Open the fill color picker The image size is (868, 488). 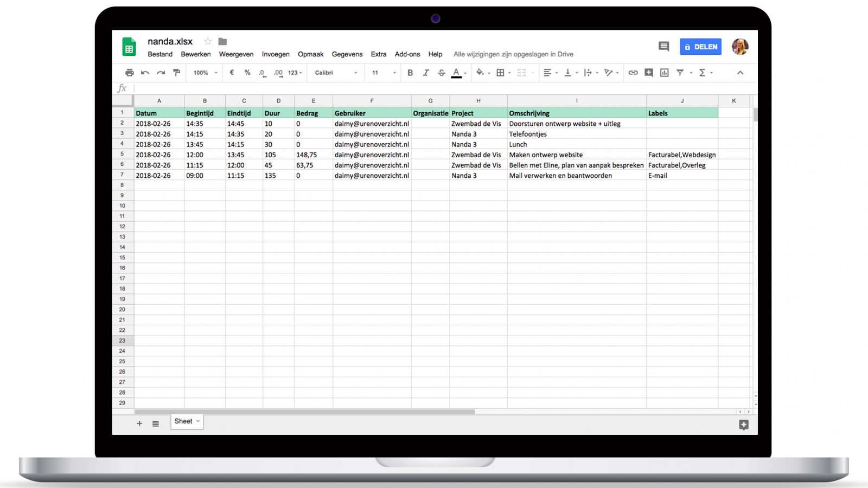[x=482, y=73]
